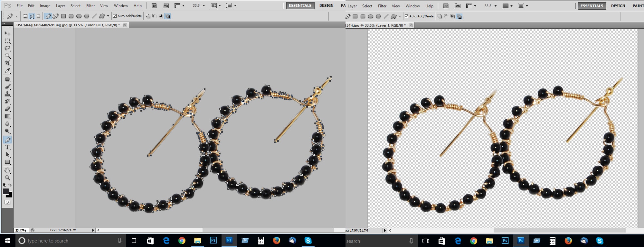The image size is (644, 247).
Task: Enable Shape Layers mode in the left options bar
Action: click(25, 16)
